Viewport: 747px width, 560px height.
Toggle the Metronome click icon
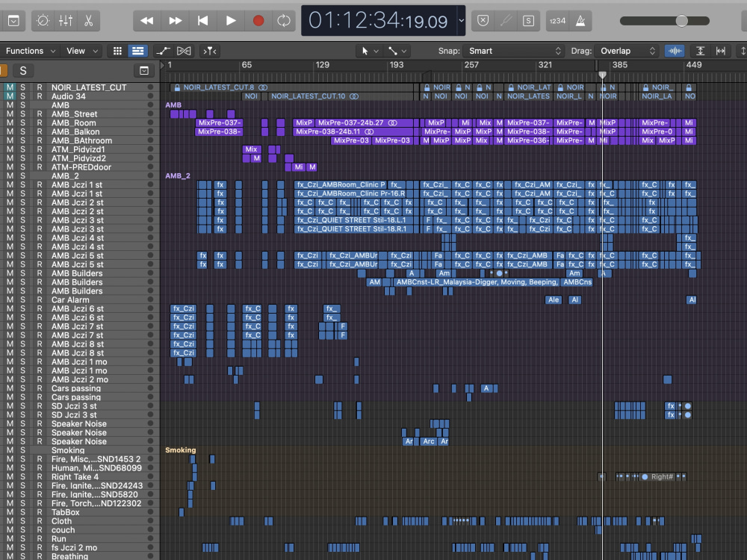580,20
